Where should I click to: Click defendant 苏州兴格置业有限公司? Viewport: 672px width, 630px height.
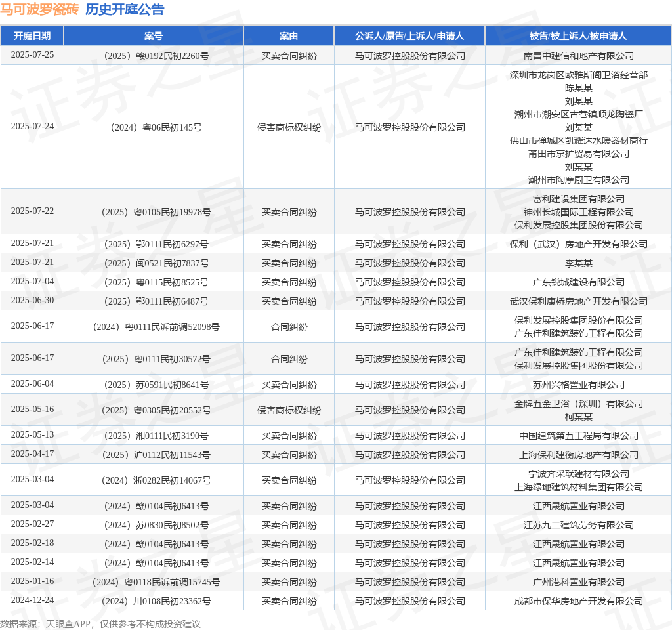coord(579,385)
